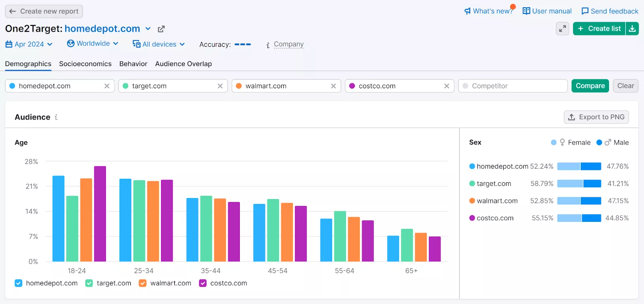Click the upload icon in Export to PNG
Screen dimensions: 644x304
click(572, 117)
